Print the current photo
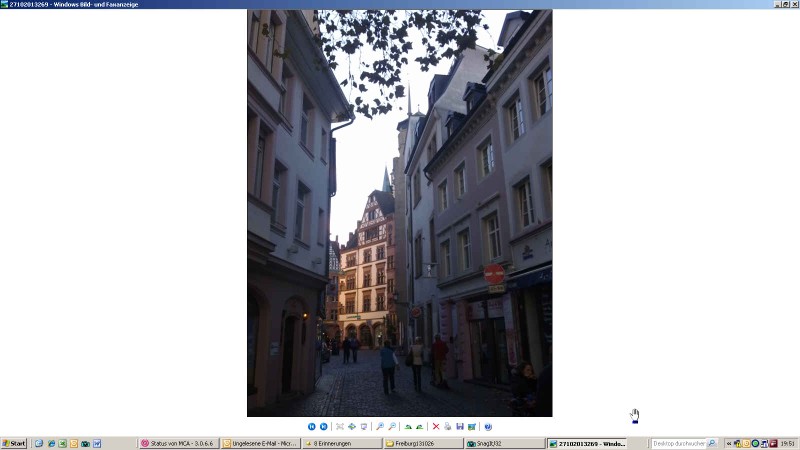This screenshot has width=800, height=450. coord(448,427)
